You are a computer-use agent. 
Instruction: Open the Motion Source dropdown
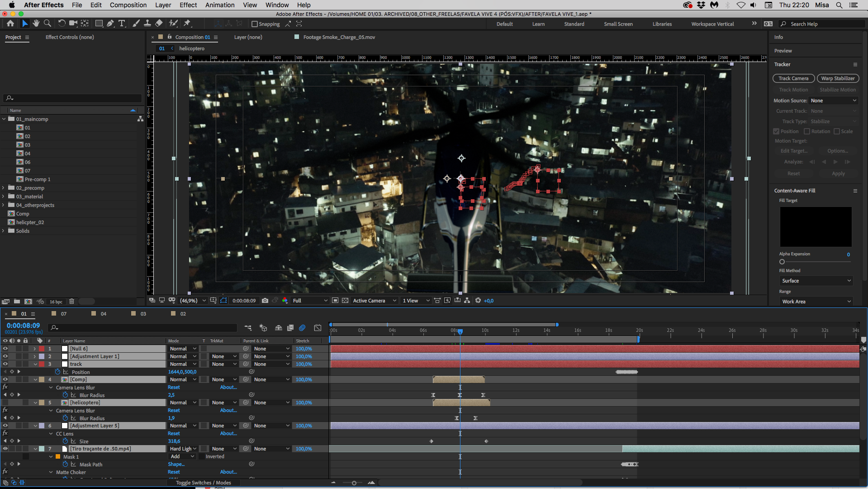coord(834,101)
